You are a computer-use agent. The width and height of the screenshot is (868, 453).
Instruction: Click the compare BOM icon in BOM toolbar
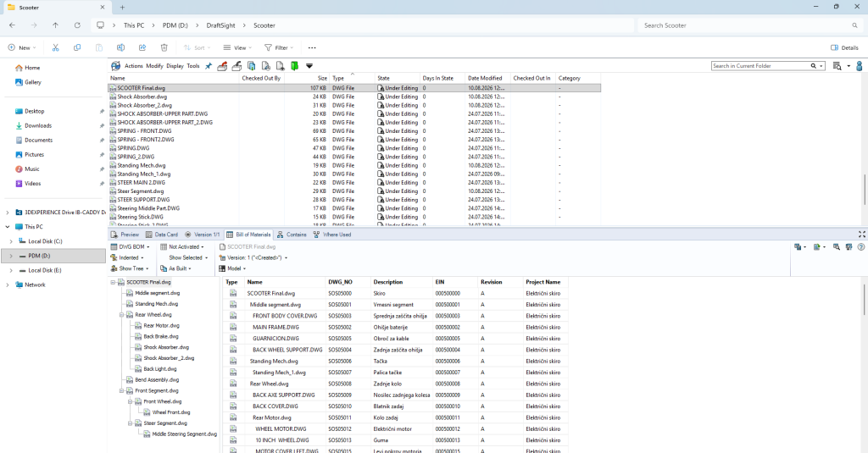[x=798, y=246]
